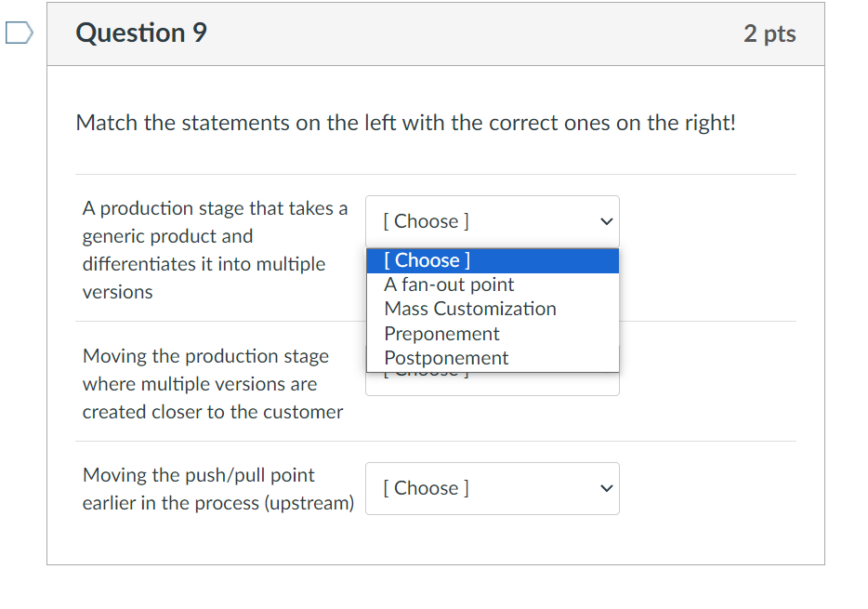The image size is (868, 609).
Task: Click the chevron on the last dropdown
Action: click(606, 487)
